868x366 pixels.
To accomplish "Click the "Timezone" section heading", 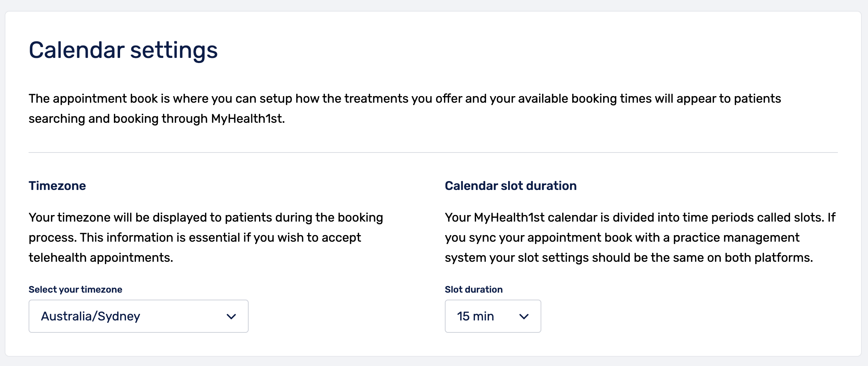I will 57,186.
